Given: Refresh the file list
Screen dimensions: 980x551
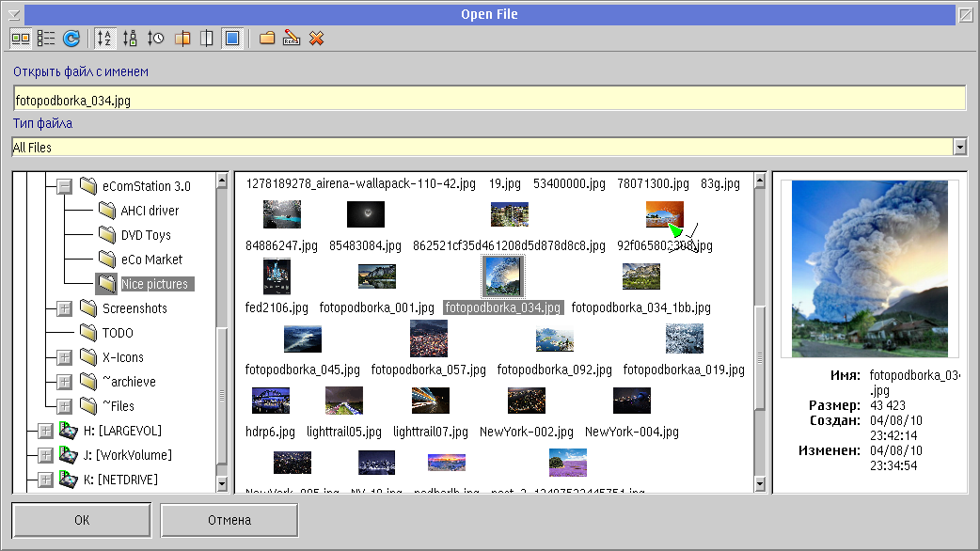Looking at the screenshot, I should 71,39.
